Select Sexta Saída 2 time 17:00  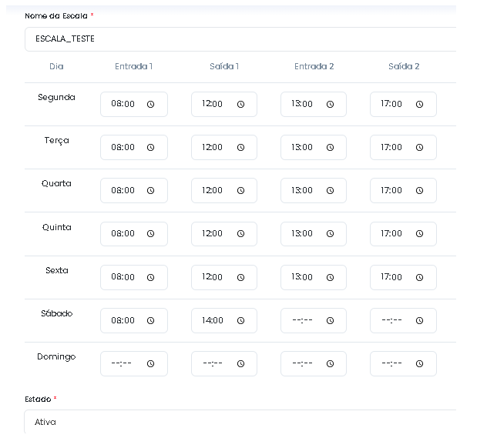tap(391, 277)
